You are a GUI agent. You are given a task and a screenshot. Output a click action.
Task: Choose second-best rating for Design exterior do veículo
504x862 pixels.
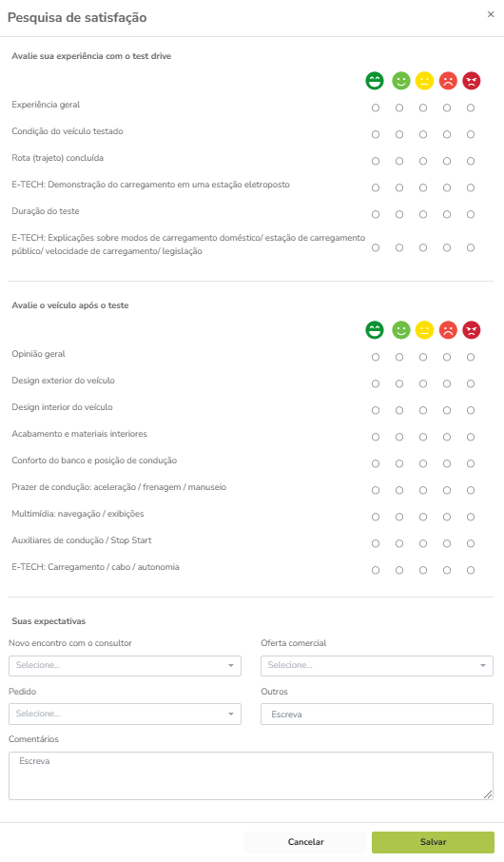click(x=399, y=383)
